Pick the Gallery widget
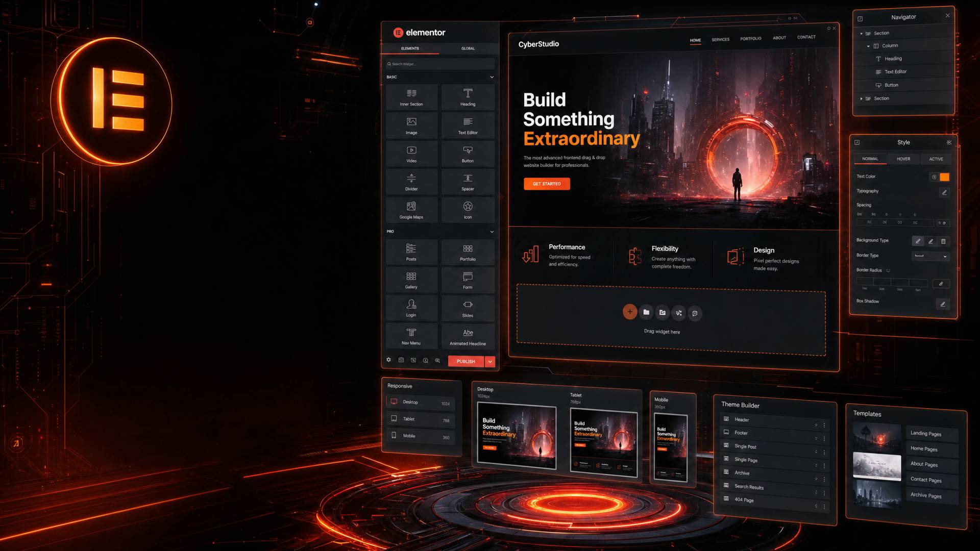The width and height of the screenshot is (980, 551). pyautogui.click(x=411, y=280)
